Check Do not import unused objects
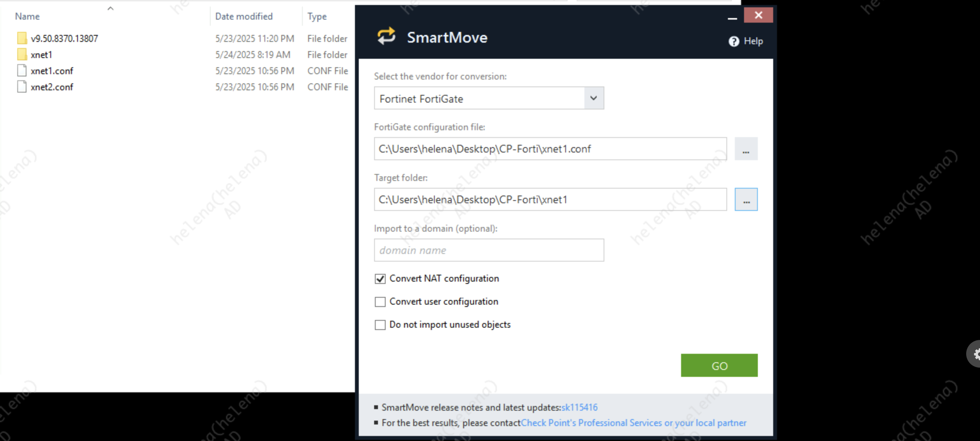This screenshot has width=980, height=441. 380,325
